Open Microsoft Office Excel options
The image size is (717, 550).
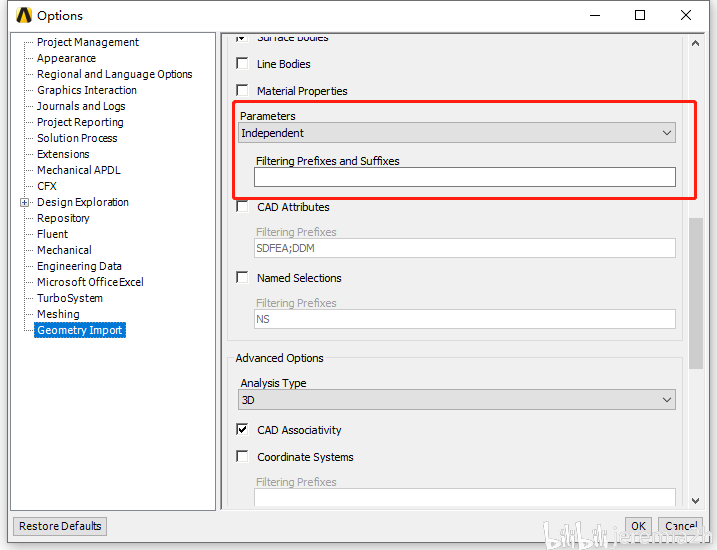(90, 282)
